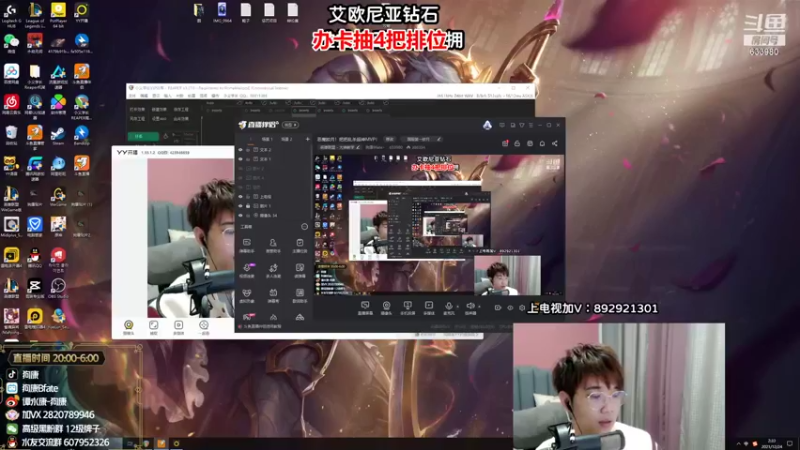The width and height of the screenshot is (800, 450).
Task: Hide the 摄像头 14 camera layer
Action: point(241,215)
